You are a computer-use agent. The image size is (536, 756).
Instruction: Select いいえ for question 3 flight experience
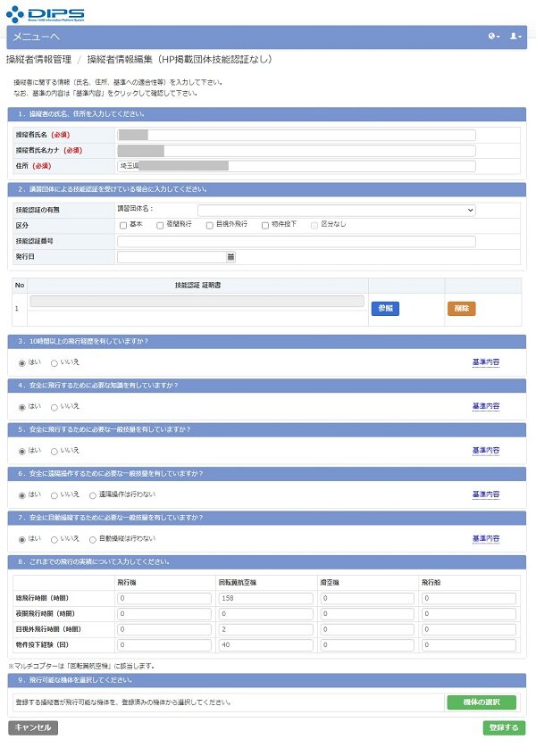click(54, 362)
